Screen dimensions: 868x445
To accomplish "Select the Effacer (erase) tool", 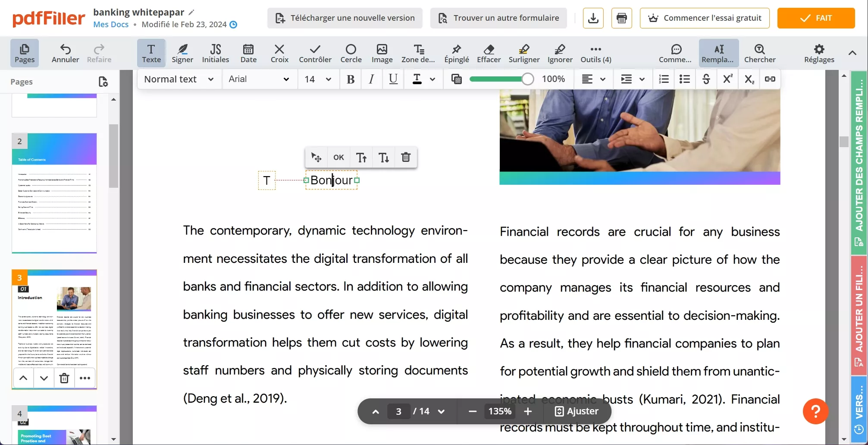I will (489, 53).
